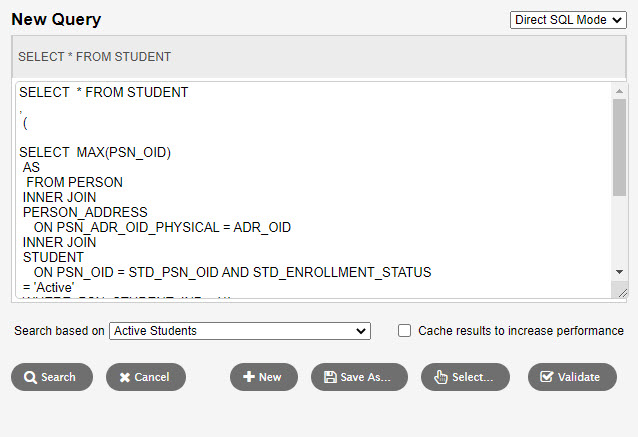The image size is (638, 437).
Task: Click the Search button label
Action: pyautogui.click(x=58, y=377)
